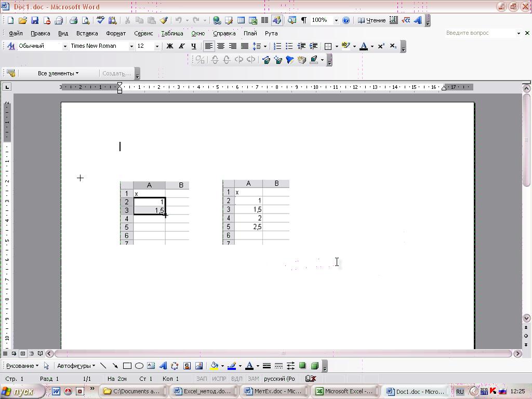Toggle the bulleted list
The width and height of the screenshot is (532, 399).
[289, 46]
